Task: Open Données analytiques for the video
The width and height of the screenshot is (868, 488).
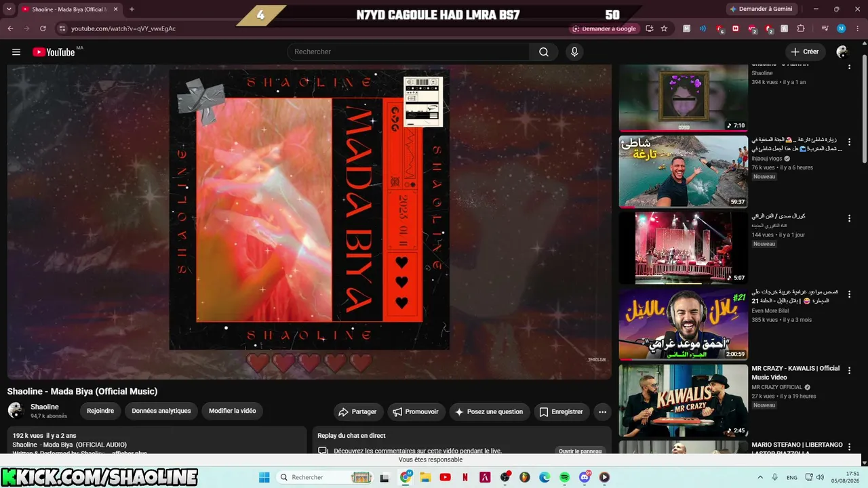Action: tap(161, 411)
